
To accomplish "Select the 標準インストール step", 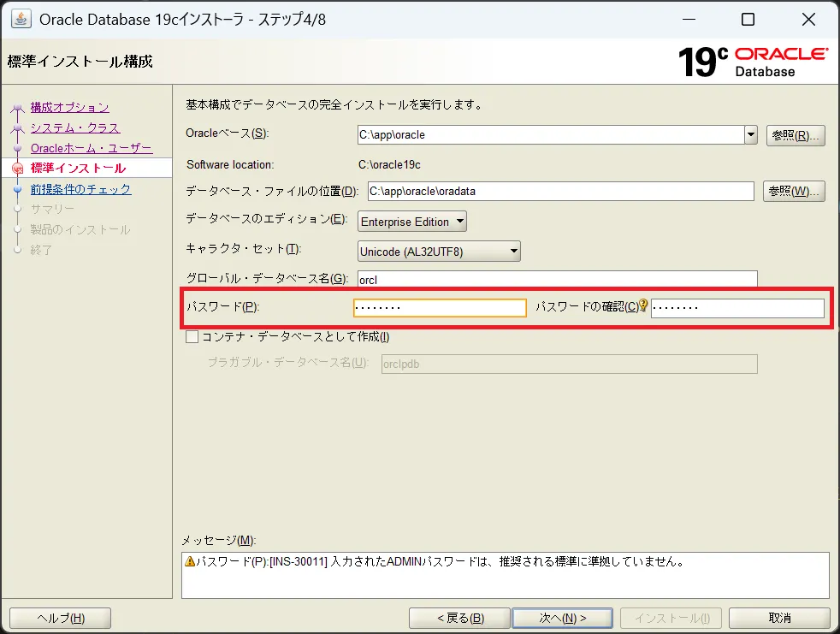I will coord(78,169).
